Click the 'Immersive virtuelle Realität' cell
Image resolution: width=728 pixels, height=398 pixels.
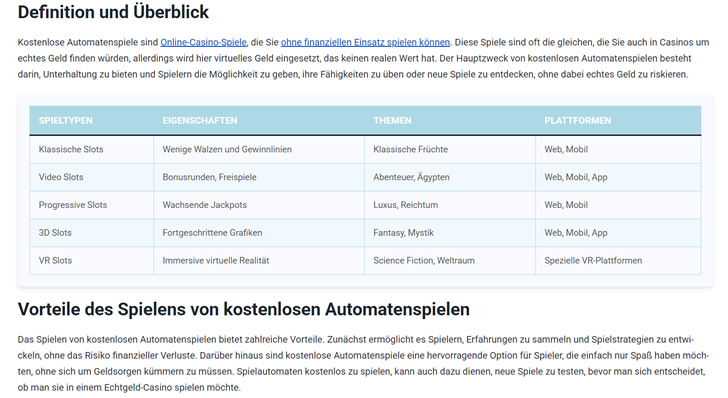point(259,261)
